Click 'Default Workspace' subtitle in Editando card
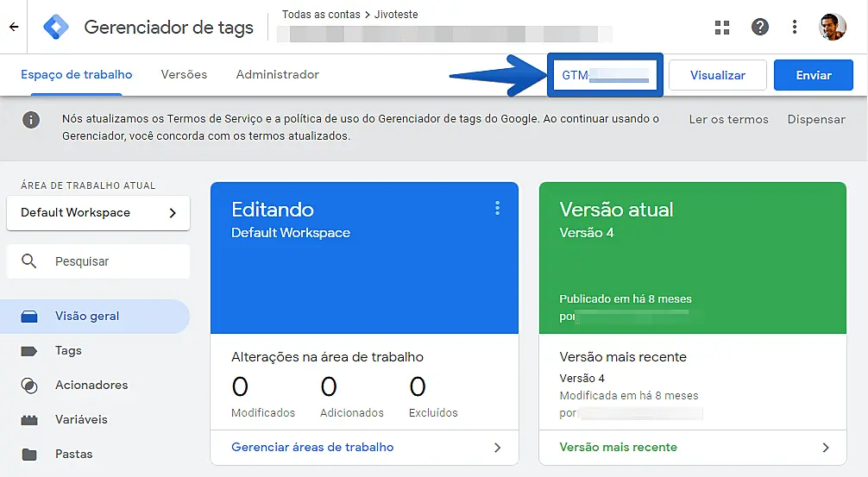Image resolution: width=868 pixels, height=477 pixels. (291, 233)
